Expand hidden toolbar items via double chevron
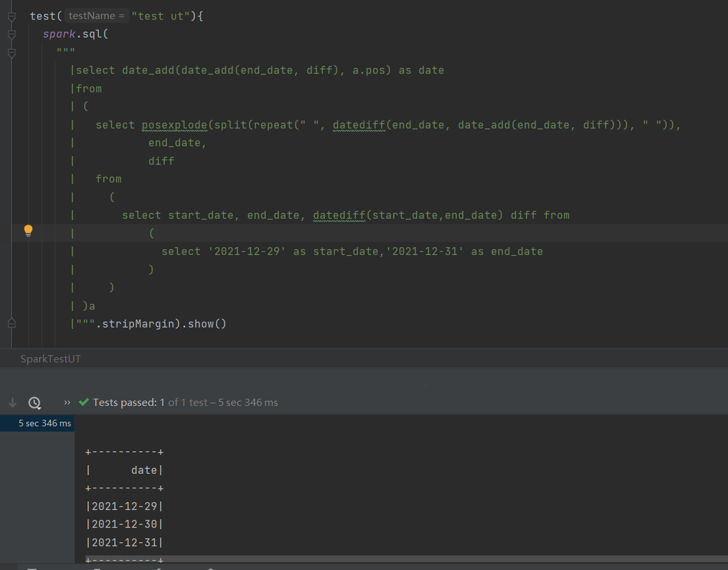Viewport: 728px width, 570px height. (67, 403)
